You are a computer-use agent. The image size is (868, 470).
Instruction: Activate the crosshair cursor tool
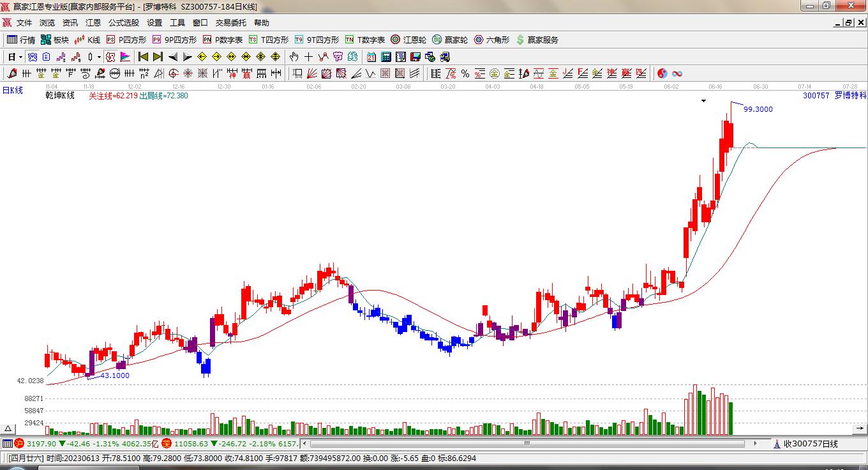tap(309, 57)
